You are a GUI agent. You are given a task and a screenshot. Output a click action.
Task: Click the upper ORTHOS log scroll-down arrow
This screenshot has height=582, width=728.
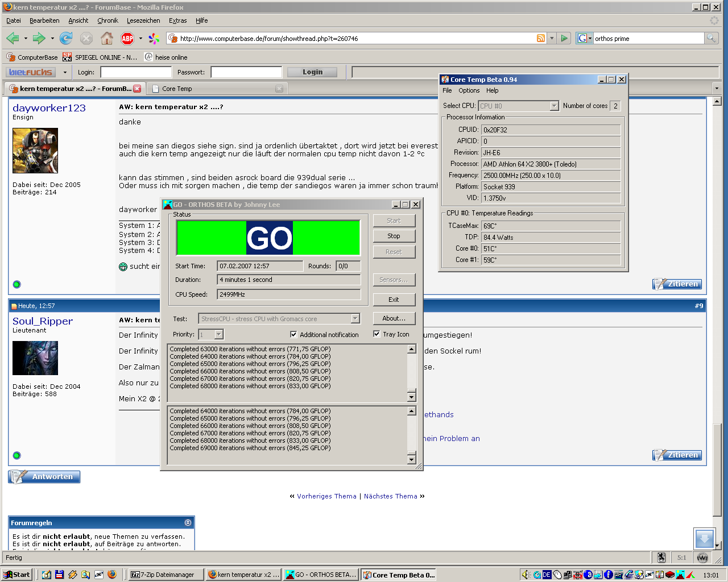[412, 396]
